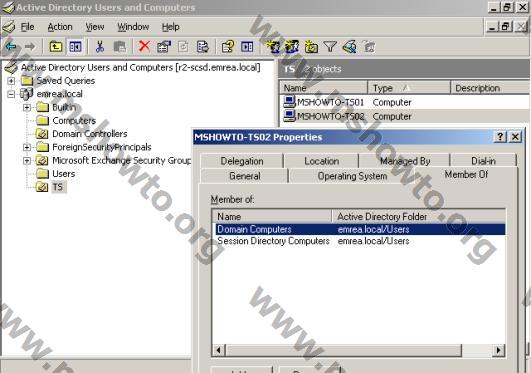Open the Properties toolbar icon

coord(164,46)
